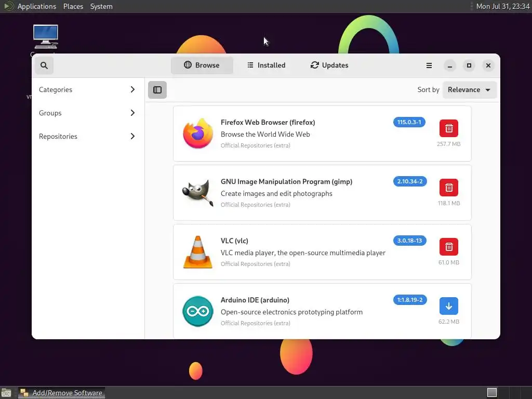Expand the Categories section
Screen dimensions: 532x399
tap(88, 89)
